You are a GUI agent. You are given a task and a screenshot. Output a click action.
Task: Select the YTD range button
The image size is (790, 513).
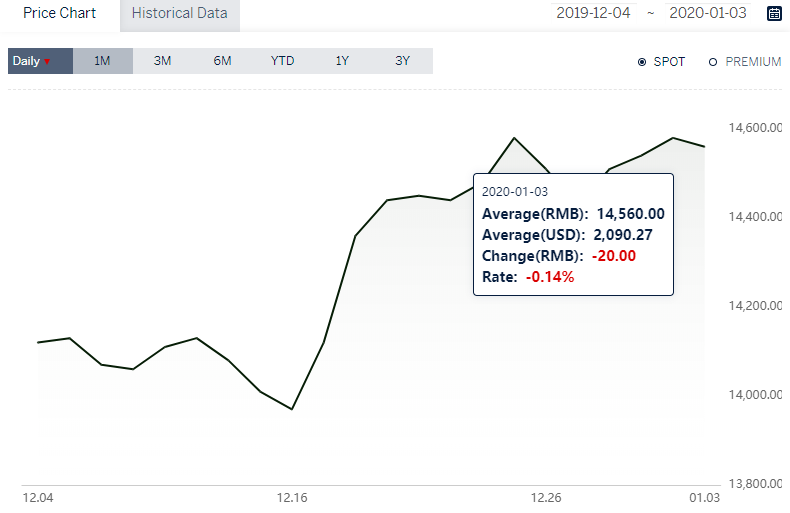pyautogui.click(x=283, y=61)
